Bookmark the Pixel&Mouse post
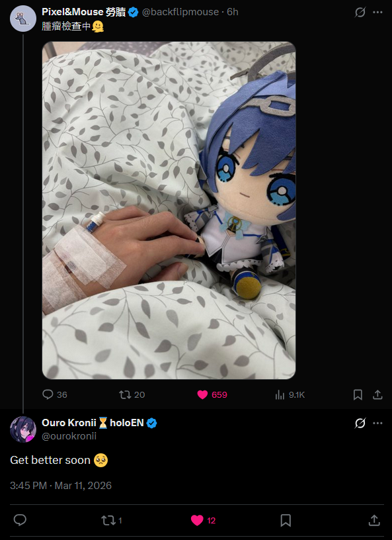Screen dimensions: 392x540 coord(358,394)
